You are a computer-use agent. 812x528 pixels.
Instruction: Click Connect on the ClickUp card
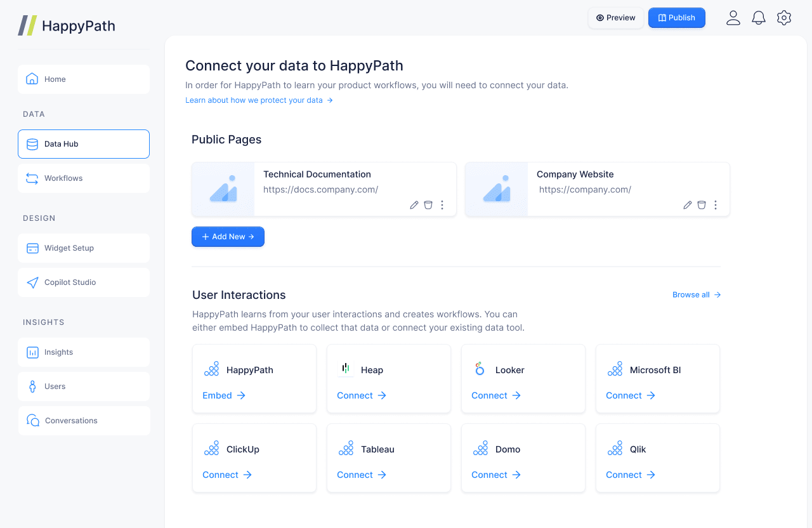[x=227, y=475]
